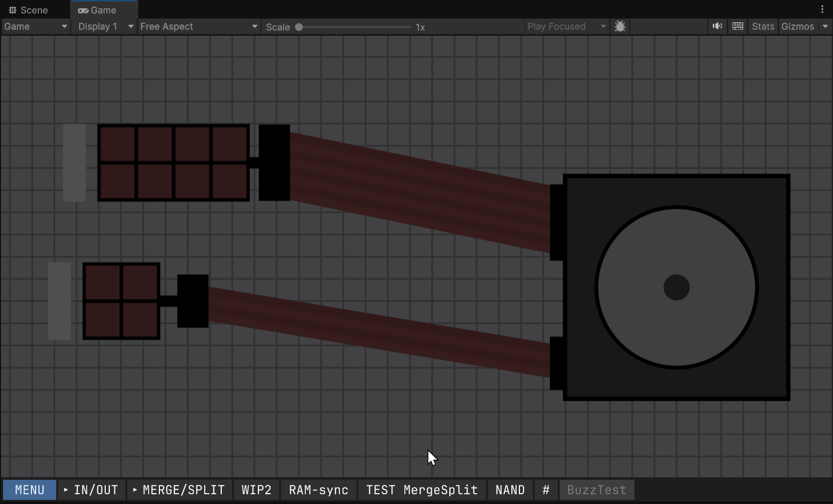This screenshot has width=833, height=504.
Task: Select the WIP2 chip
Action: (x=256, y=490)
